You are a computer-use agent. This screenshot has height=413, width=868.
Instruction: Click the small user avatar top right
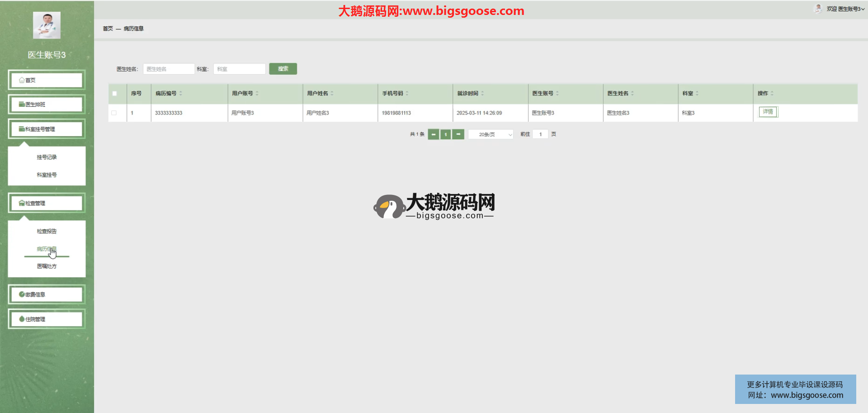(x=818, y=9)
